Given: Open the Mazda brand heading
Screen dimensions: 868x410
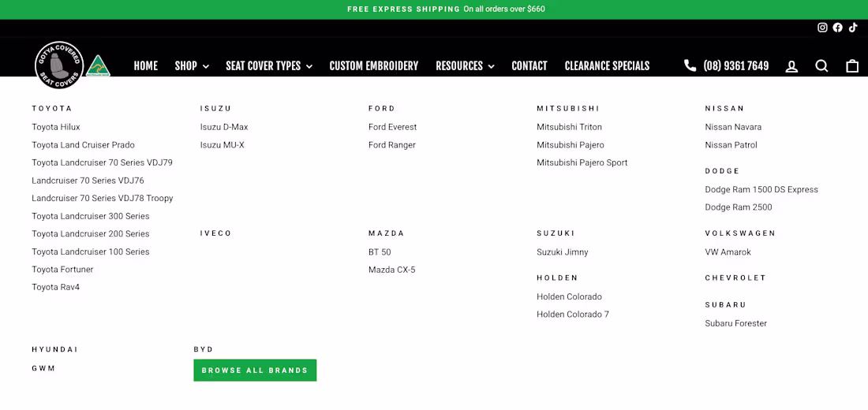Looking at the screenshot, I should pyautogui.click(x=387, y=233).
